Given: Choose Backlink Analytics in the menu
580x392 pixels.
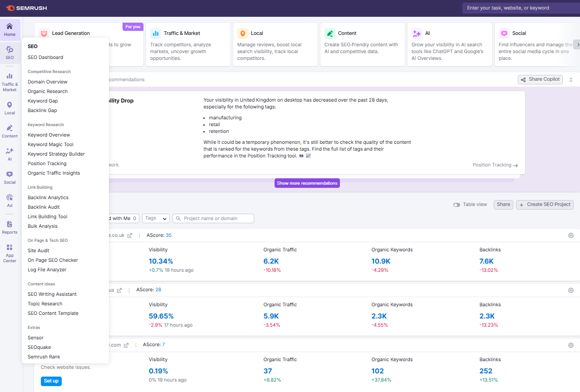Looking at the screenshot, I should (48, 197).
